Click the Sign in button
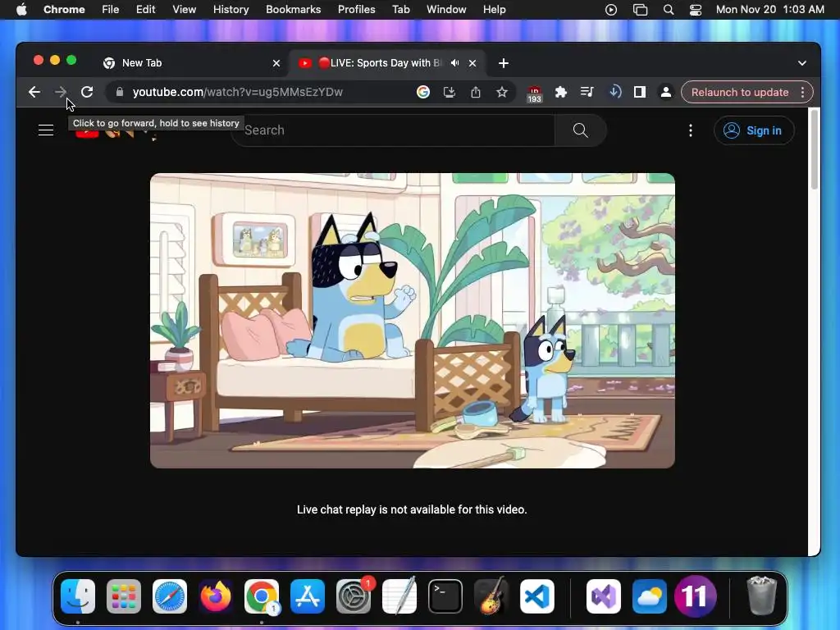 (x=754, y=130)
